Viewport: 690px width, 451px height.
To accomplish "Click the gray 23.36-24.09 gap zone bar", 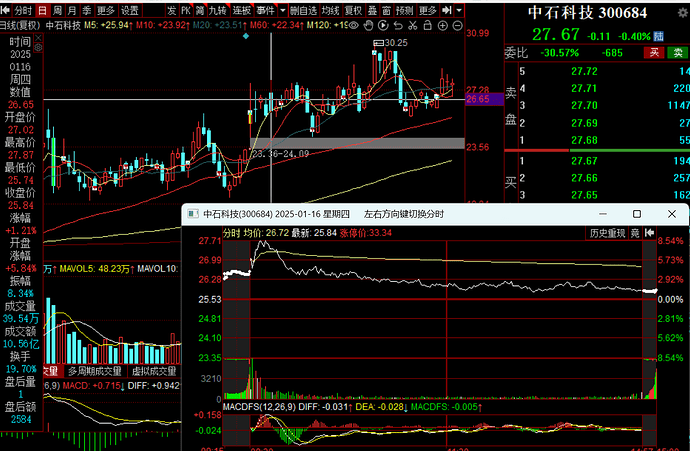I will tap(360, 143).
